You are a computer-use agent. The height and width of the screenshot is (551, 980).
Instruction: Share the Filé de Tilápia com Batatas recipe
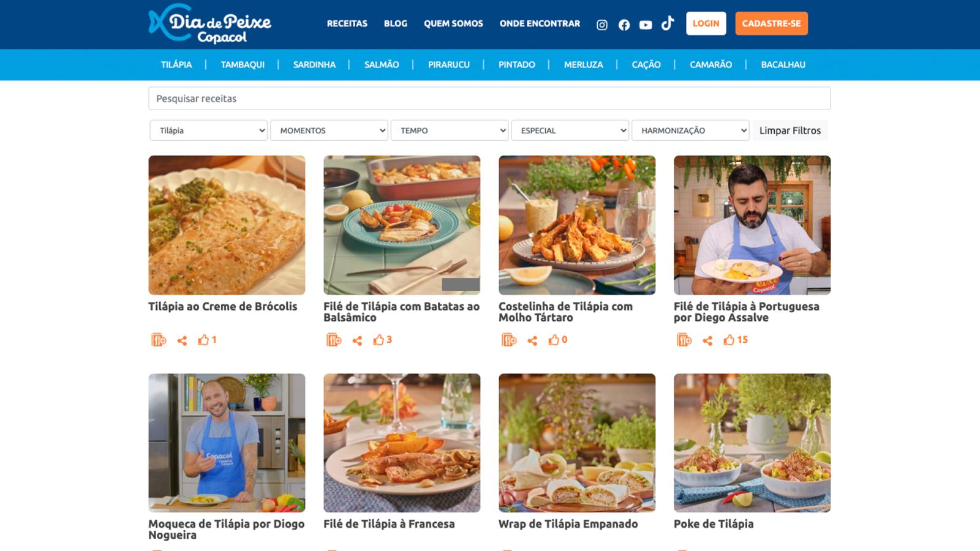[357, 340]
